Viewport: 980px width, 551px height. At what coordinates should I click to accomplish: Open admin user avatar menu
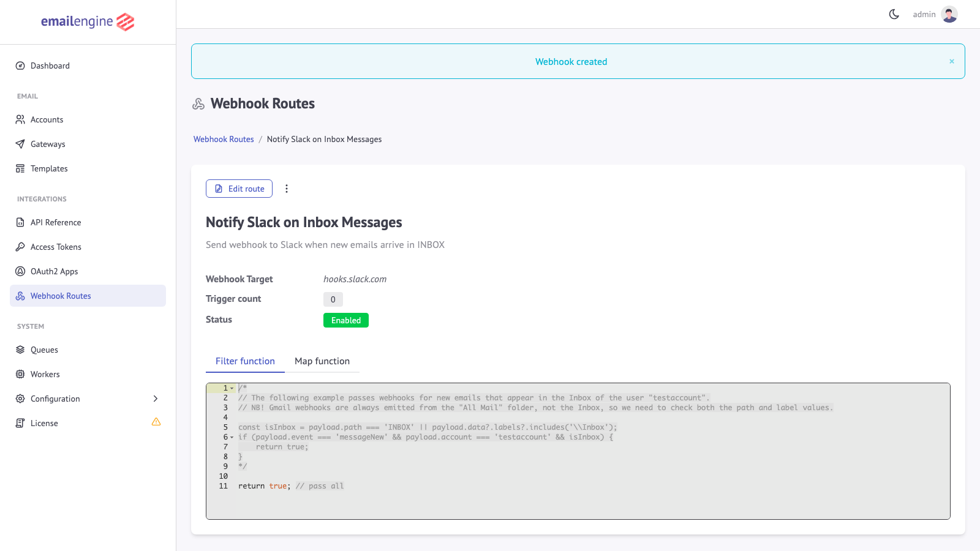pos(949,14)
